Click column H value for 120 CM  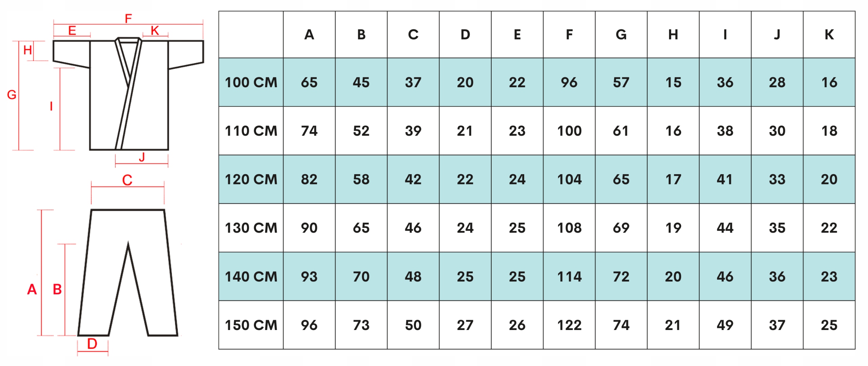click(x=673, y=179)
